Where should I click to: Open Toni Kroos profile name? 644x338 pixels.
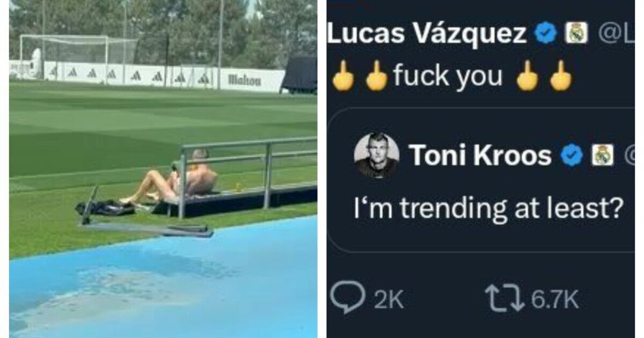tap(481, 156)
